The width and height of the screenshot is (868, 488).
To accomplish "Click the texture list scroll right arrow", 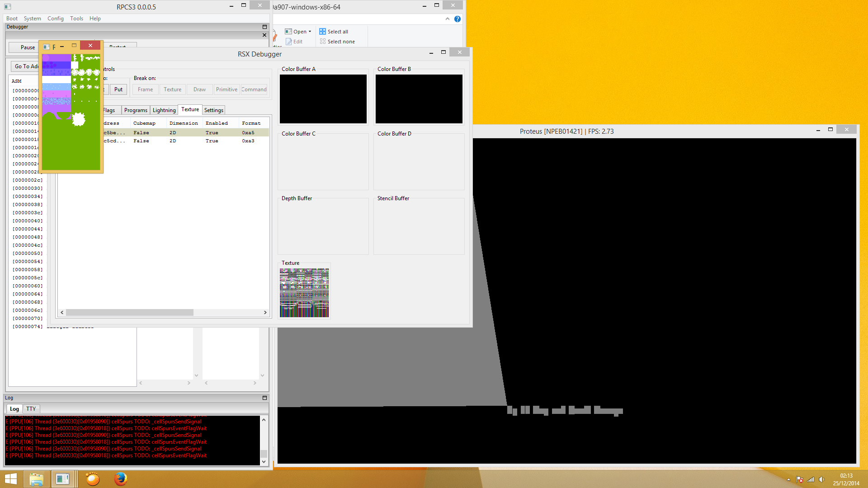I will (x=265, y=313).
